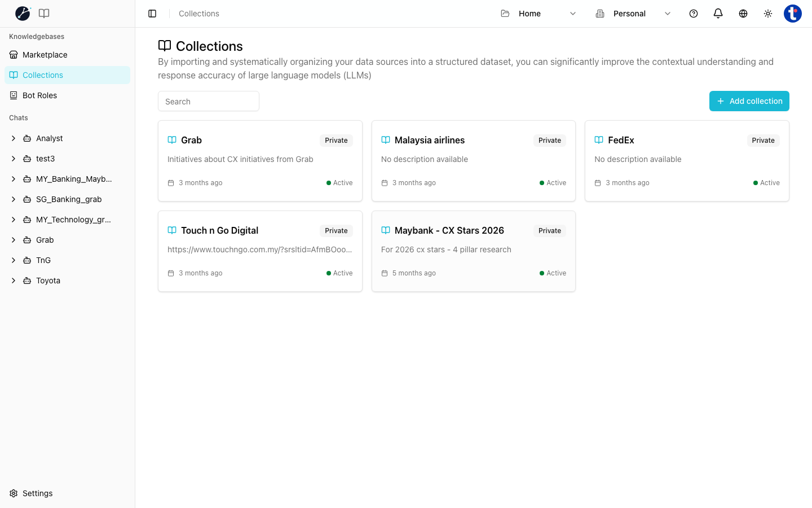
Task: Click the Analyst chat bot icon
Action: coord(27,138)
